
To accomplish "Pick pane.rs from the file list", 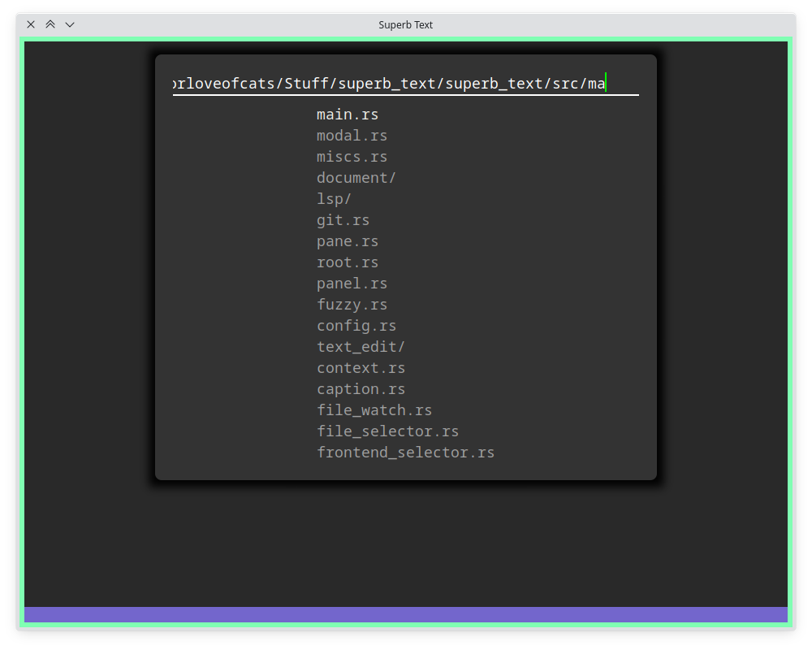I will tap(348, 241).
